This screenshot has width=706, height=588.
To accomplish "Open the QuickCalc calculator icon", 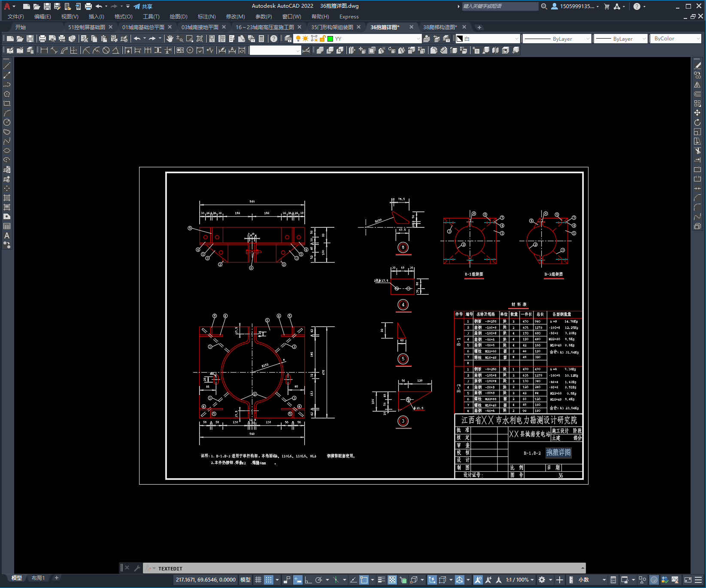I will [x=261, y=39].
